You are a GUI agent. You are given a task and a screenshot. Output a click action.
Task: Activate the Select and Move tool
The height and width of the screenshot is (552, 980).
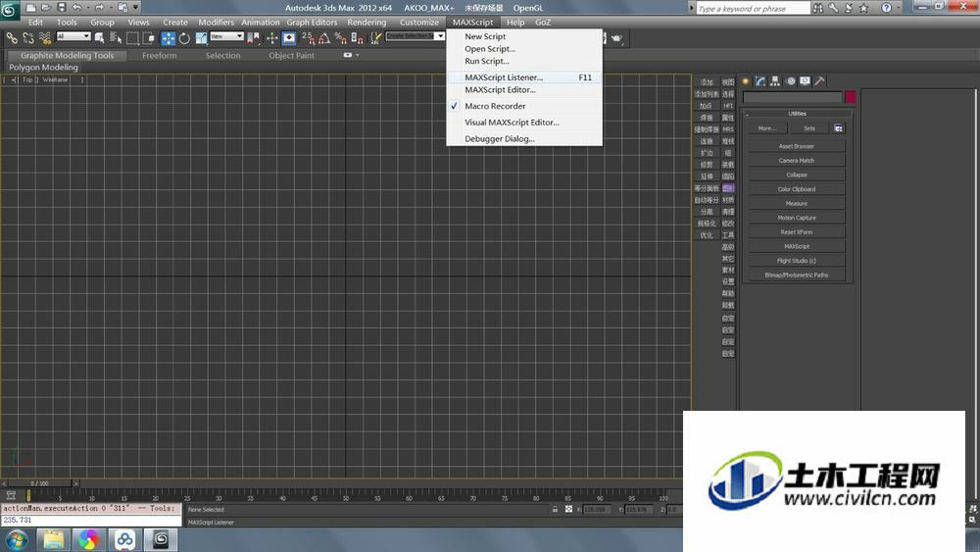169,38
